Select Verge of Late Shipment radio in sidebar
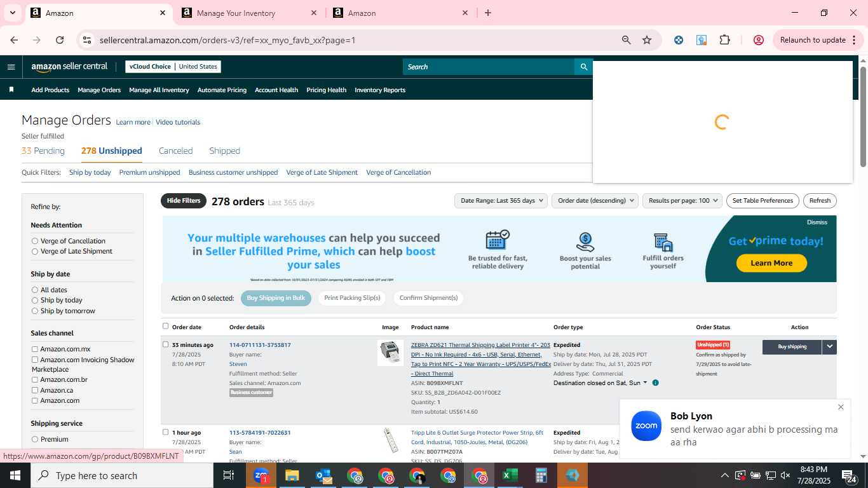868x488 pixels. [x=35, y=251]
